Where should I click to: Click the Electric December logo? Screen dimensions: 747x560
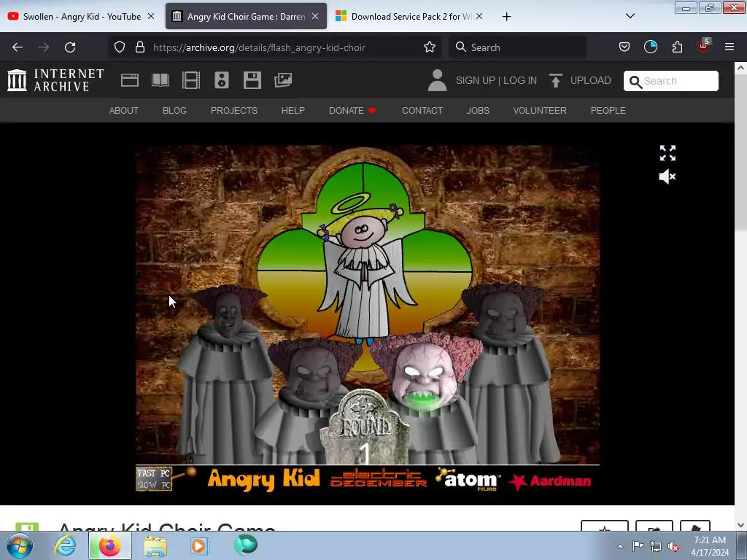pos(379,478)
